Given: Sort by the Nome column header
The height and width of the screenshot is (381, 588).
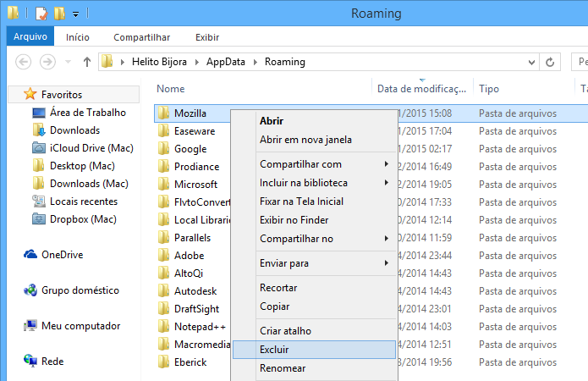Looking at the screenshot, I should [x=171, y=89].
